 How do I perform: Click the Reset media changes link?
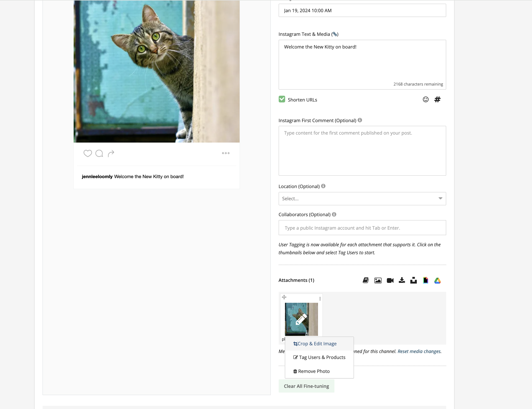419,351
